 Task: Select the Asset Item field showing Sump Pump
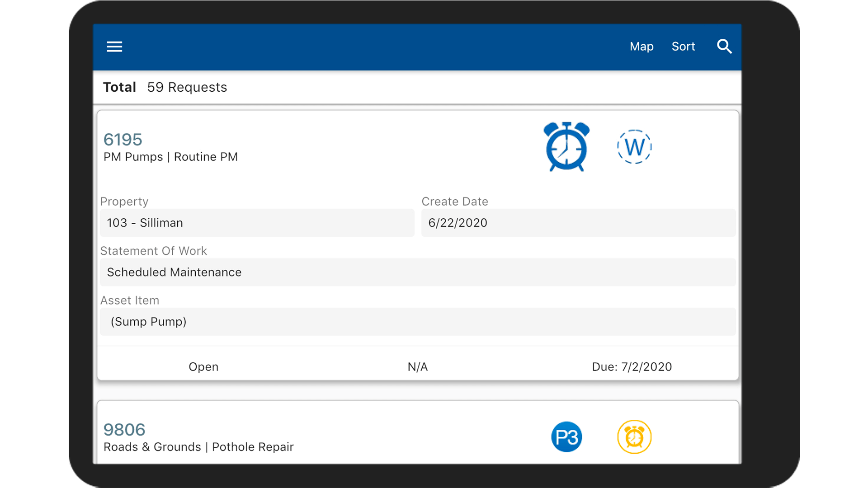417,322
